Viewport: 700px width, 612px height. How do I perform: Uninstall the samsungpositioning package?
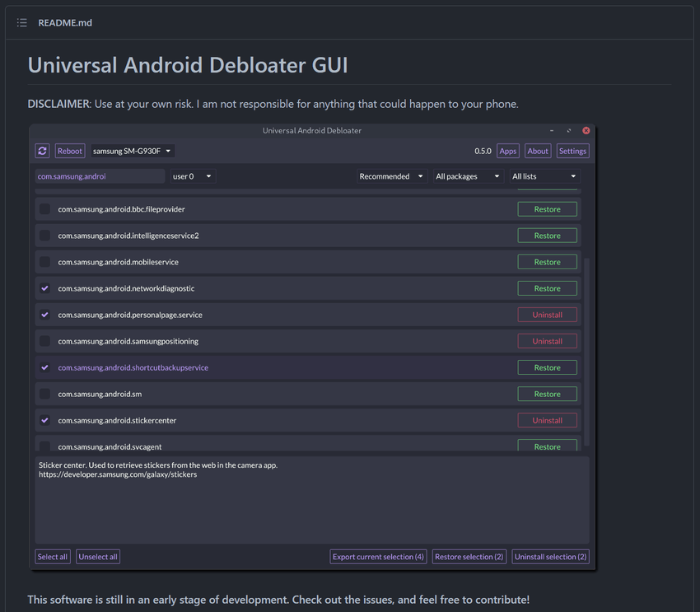click(548, 341)
